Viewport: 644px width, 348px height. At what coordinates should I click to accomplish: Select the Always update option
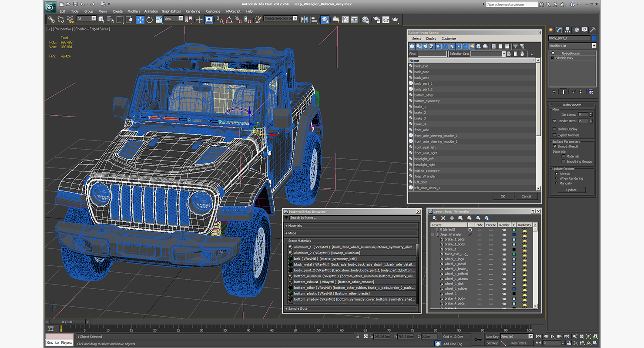point(556,174)
